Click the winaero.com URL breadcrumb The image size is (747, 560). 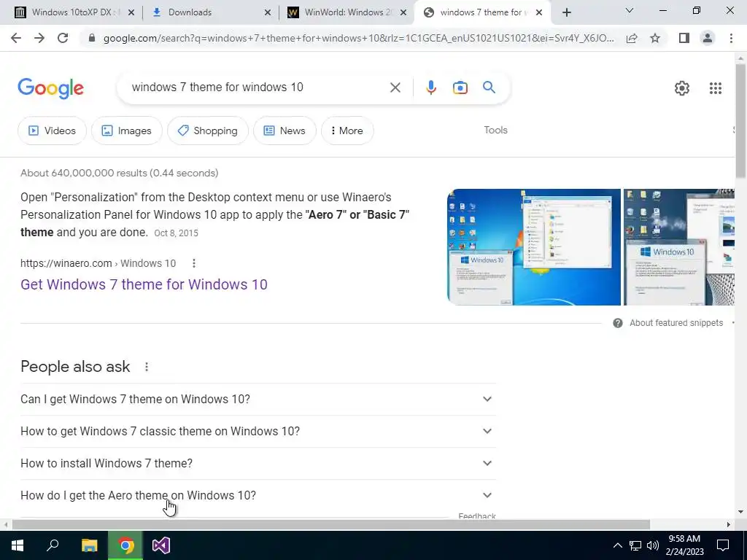pos(98,263)
